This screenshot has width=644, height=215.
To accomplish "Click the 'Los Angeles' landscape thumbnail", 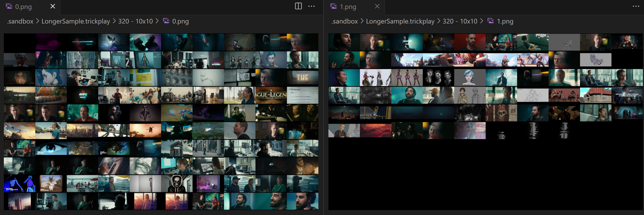I will pyautogui.click(x=19, y=95).
